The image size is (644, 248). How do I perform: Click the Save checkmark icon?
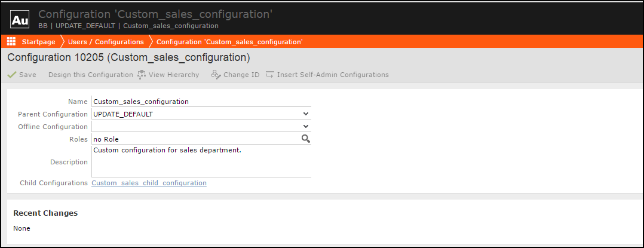pyautogui.click(x=11, y=75)
